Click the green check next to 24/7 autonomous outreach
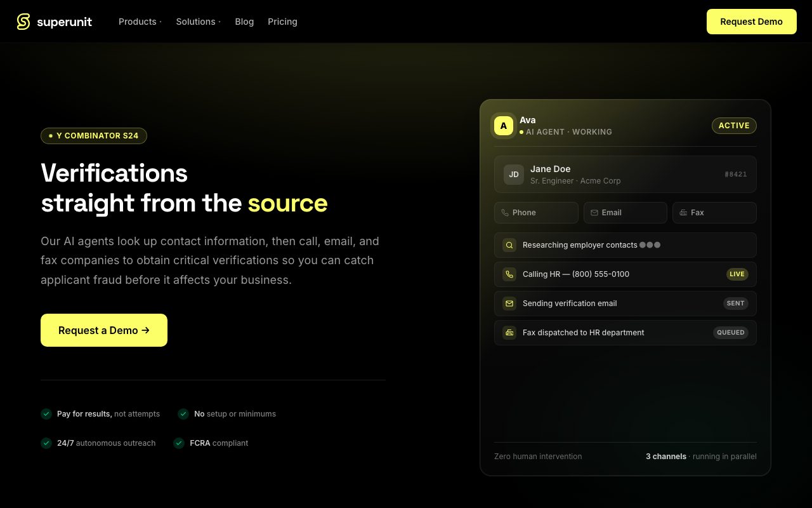Screen dimensions: 812x508 pyautogui.click(x=46, y=443)
